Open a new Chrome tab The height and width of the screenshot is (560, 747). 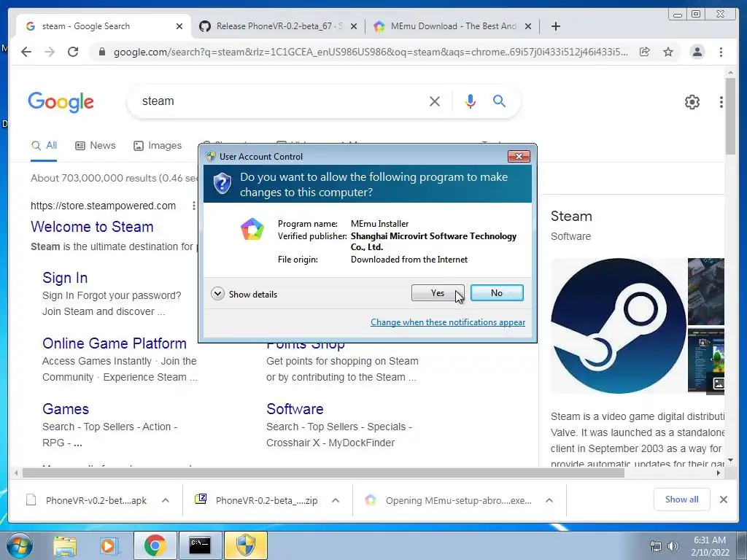pos(555,26)
